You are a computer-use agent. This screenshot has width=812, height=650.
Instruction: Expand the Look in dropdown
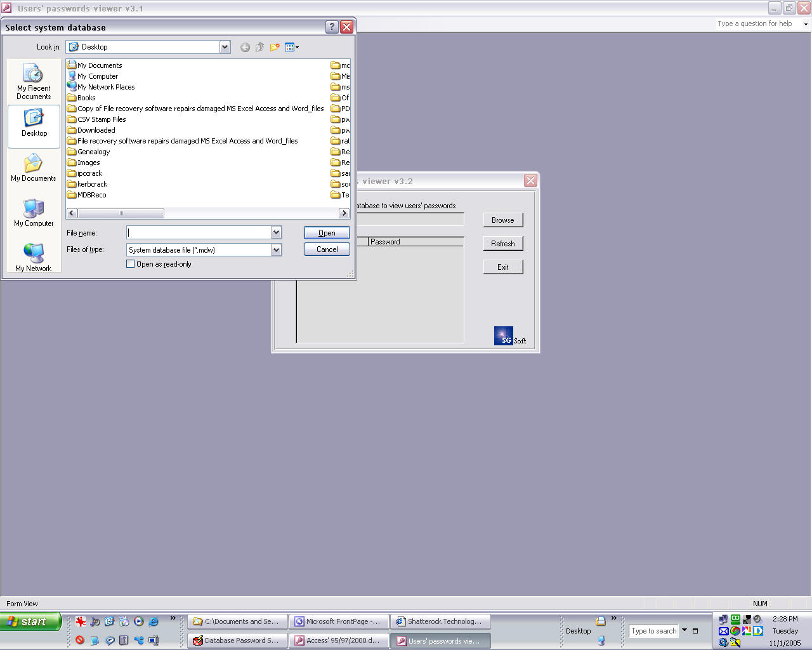(x=225, y=47)
